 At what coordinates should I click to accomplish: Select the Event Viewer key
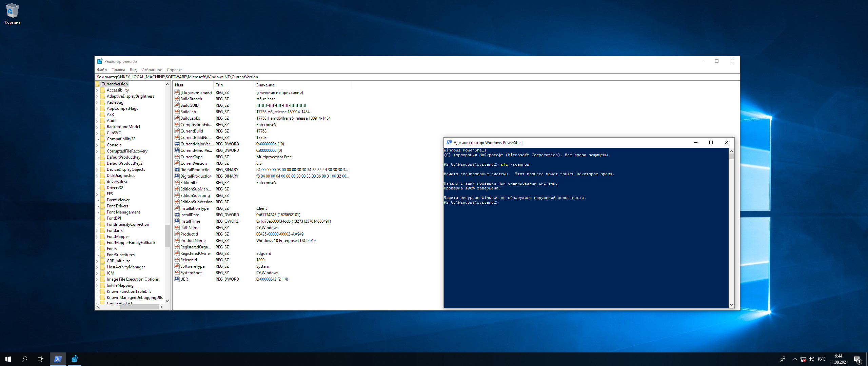(x=118, y=200)
